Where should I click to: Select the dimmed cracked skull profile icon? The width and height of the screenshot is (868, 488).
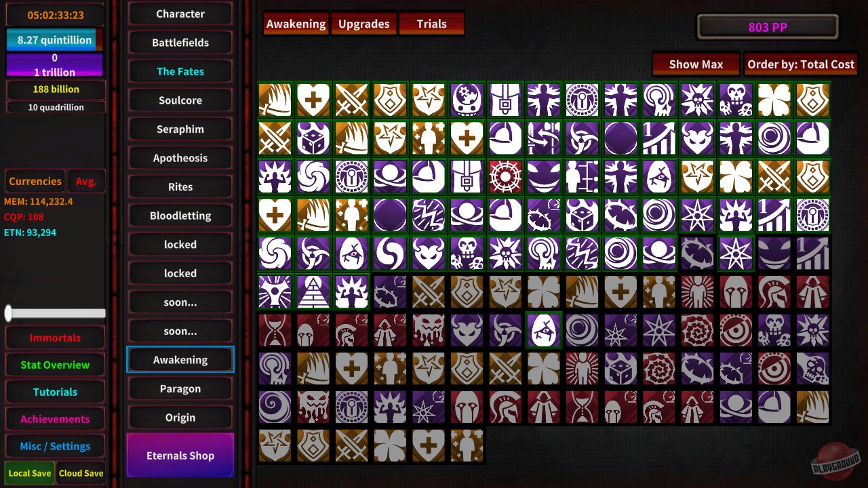coord(812,369)
